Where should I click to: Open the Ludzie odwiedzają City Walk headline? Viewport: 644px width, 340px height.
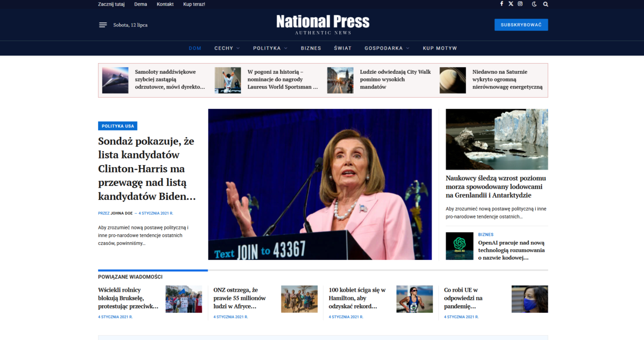point(395,79)
